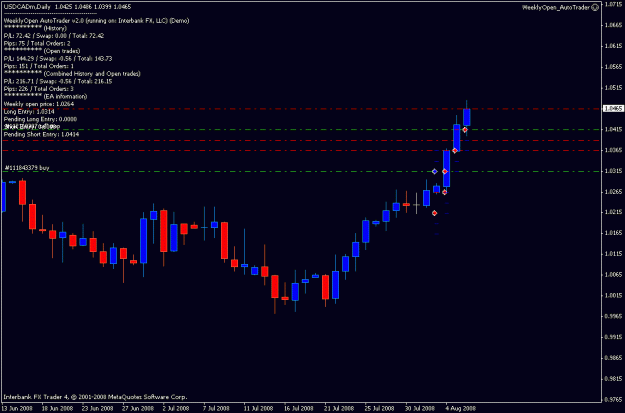Click the 0.9915 price scale label

click(614, 337)
